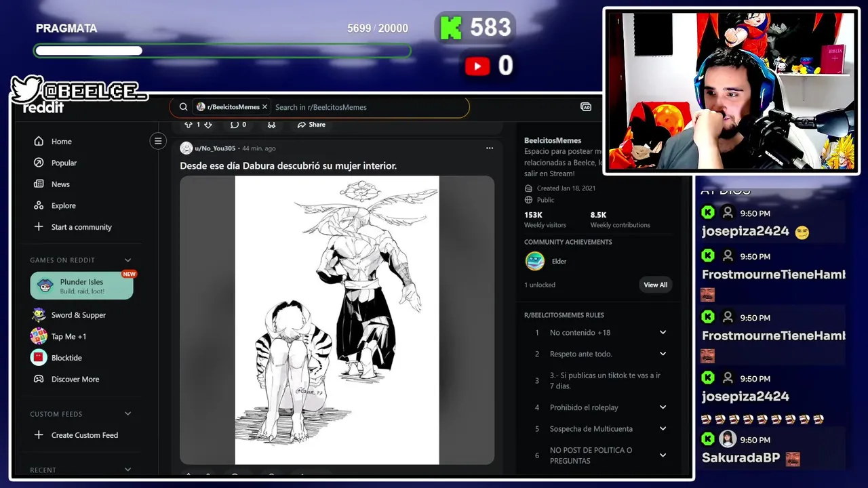This screenshot has width=868, height=488.
Task: Launch Blocktide game
Action: click(66, 358)
